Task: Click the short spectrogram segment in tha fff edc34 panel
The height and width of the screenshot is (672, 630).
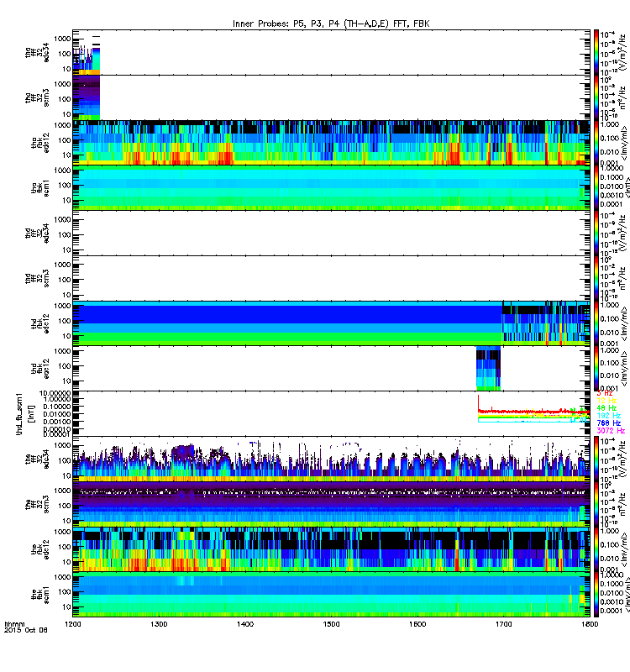Action: pyautogui.click(x=87, y=55)
